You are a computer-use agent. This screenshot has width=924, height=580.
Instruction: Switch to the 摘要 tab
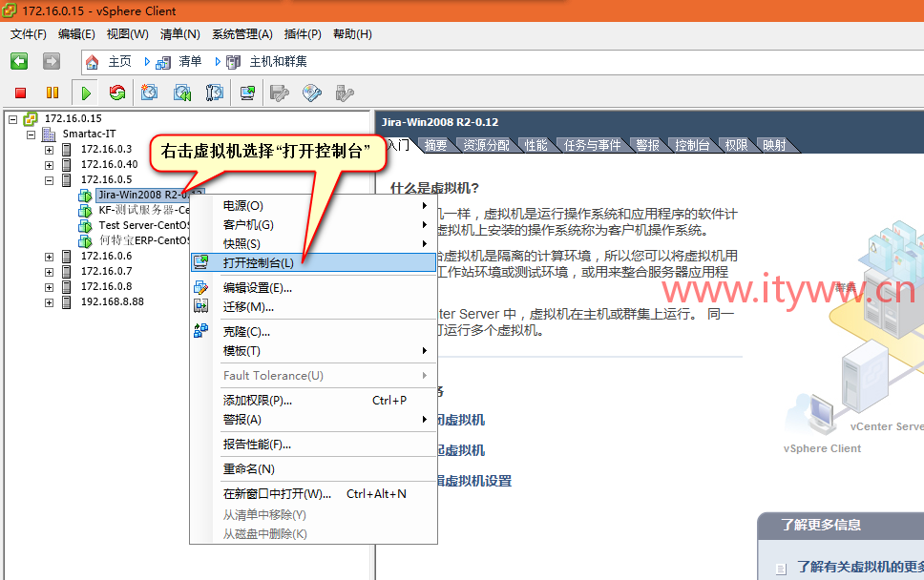436,145
